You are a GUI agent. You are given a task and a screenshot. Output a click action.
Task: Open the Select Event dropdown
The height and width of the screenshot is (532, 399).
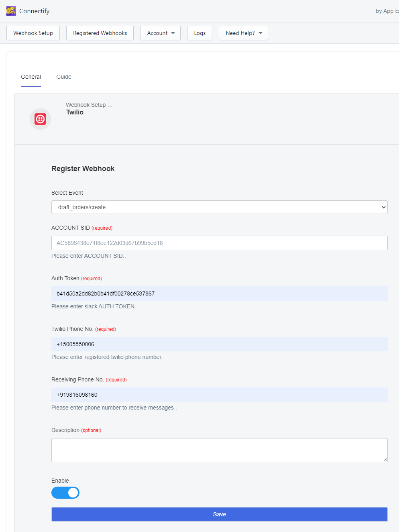click(x=220, y=207)
